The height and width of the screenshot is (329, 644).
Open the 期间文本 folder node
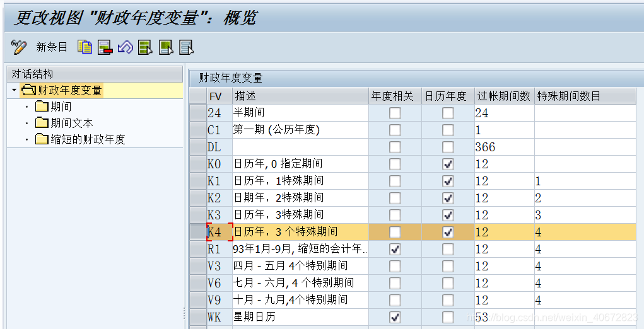(72, 123)
